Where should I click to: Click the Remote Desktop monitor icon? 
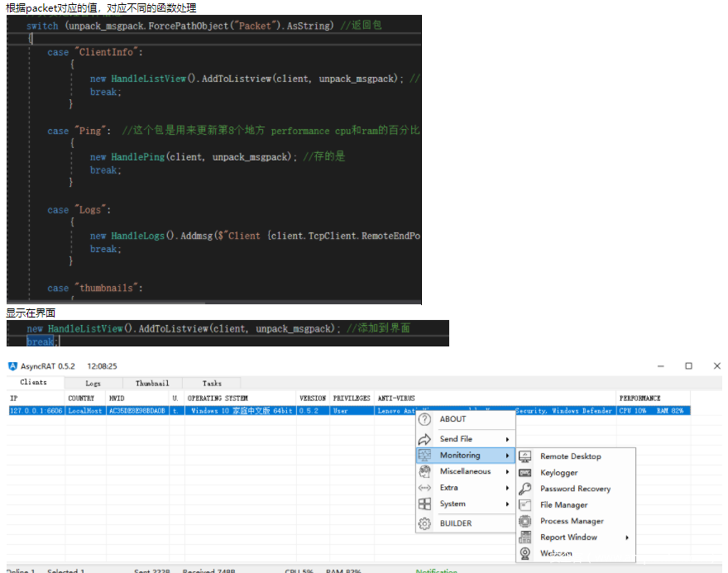(x=524, y=456)
